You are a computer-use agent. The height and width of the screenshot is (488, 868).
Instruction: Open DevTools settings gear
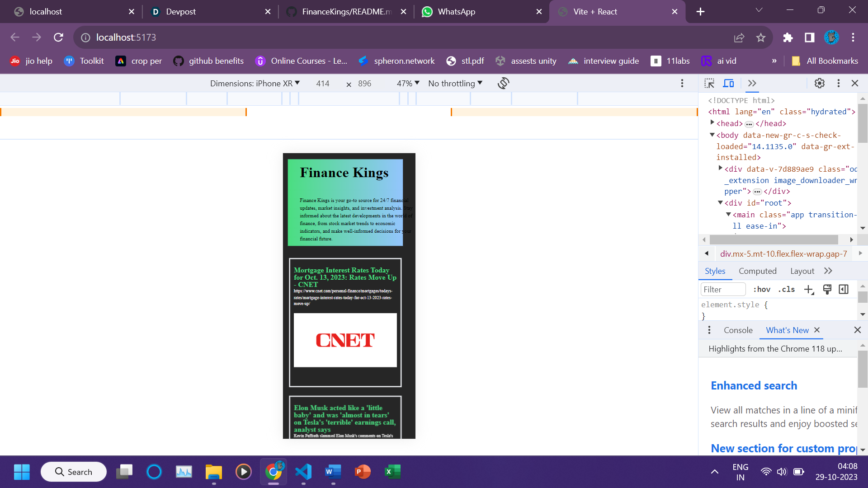819,83
